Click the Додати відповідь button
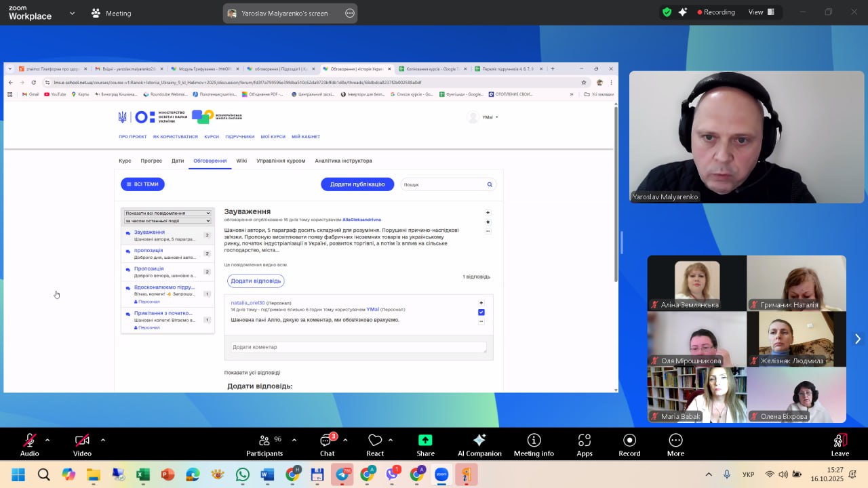 (255, 281)
